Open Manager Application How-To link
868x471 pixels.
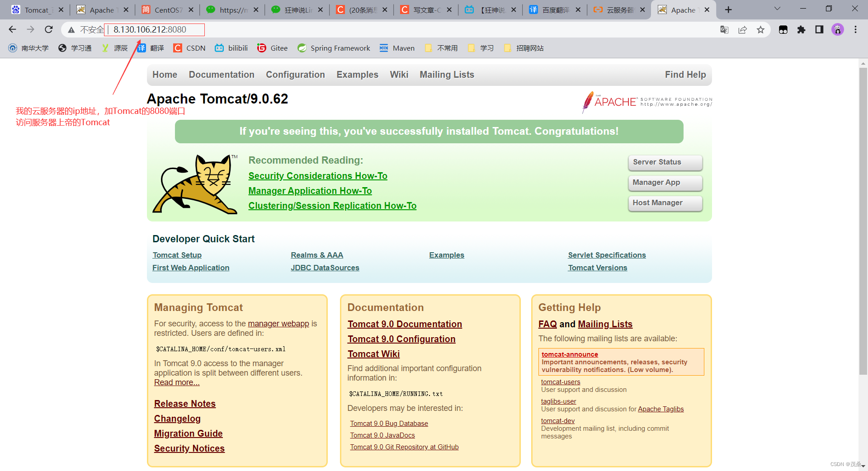coord(310,191)
